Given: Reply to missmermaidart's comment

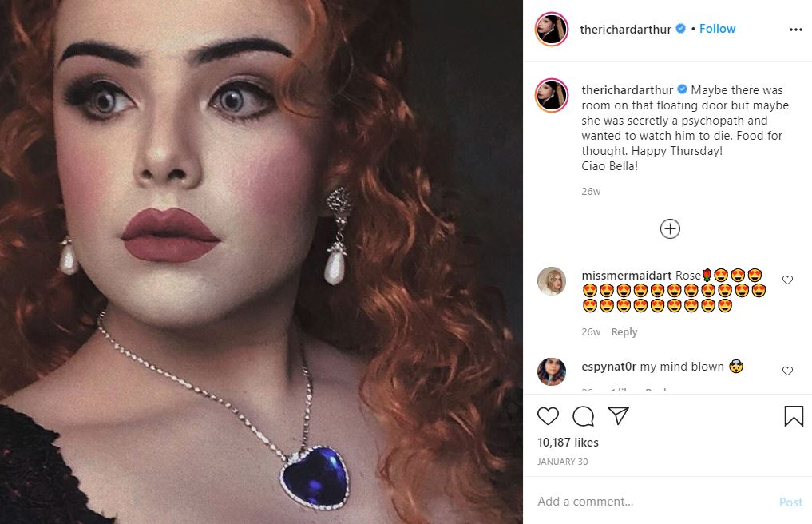Looking at the screenshot, I should [x=624, y=332].
